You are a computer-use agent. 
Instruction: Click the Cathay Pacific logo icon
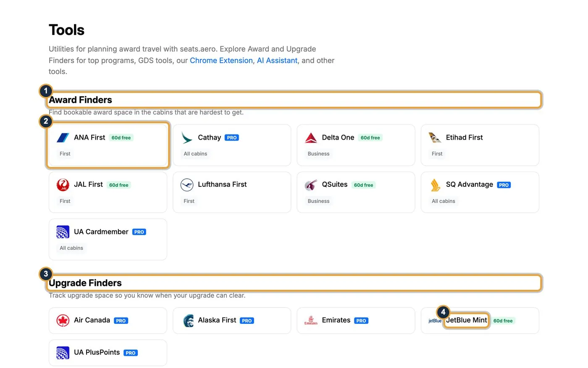click(x=187, y=138)
